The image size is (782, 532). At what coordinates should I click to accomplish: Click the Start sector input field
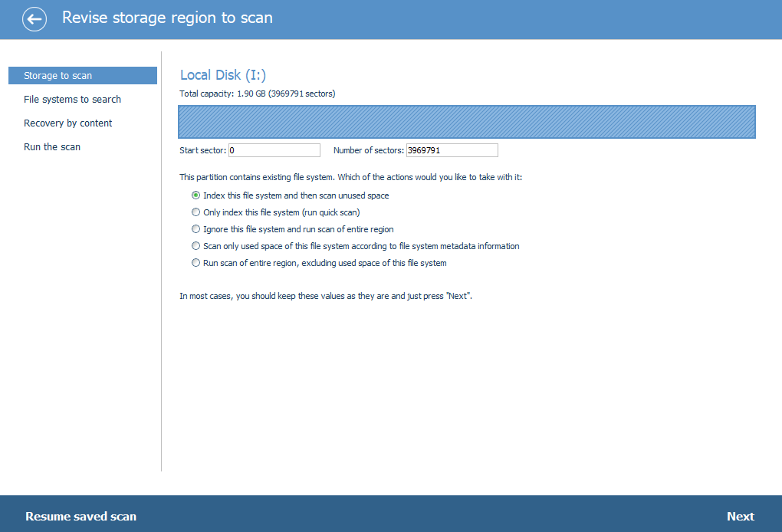pyautogui.click(x=274, y=150)
